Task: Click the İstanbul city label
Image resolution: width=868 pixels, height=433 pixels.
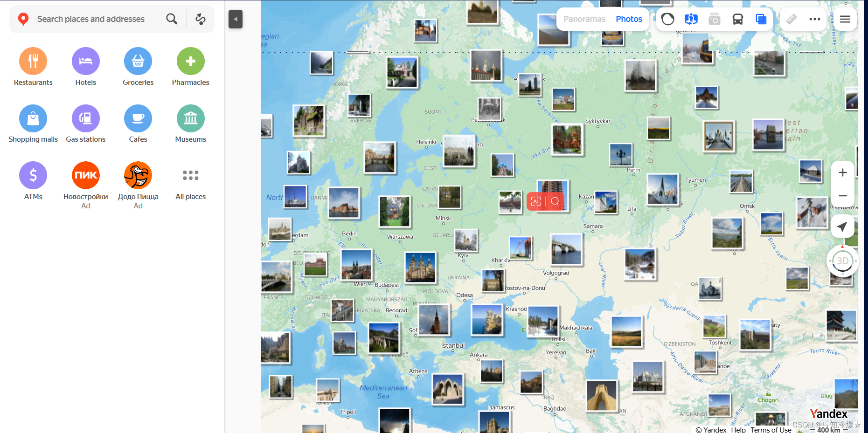Action: 453,345
